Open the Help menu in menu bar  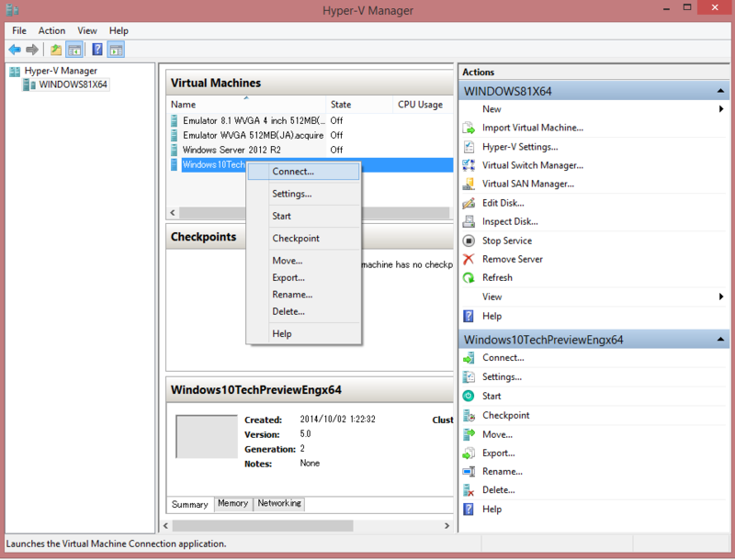[119, 30]
